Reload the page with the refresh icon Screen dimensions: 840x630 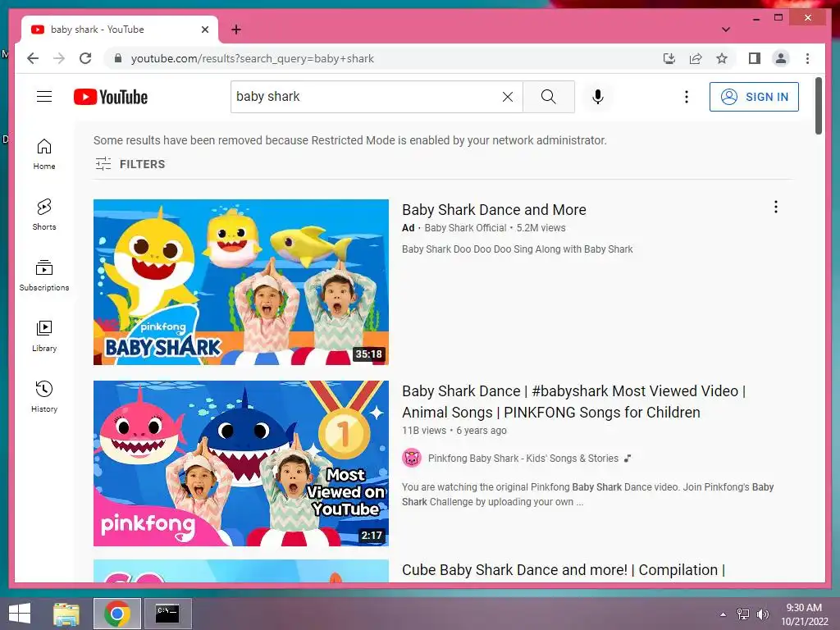pos(85,58)
